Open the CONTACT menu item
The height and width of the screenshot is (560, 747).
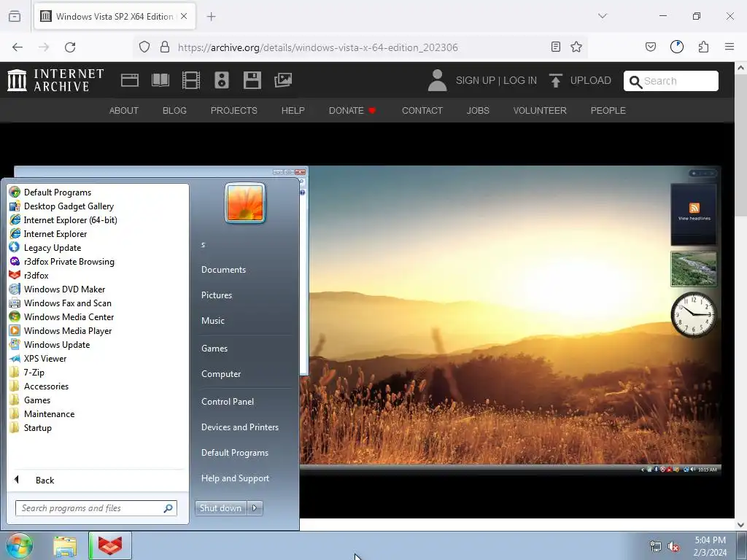click(422, 111)
